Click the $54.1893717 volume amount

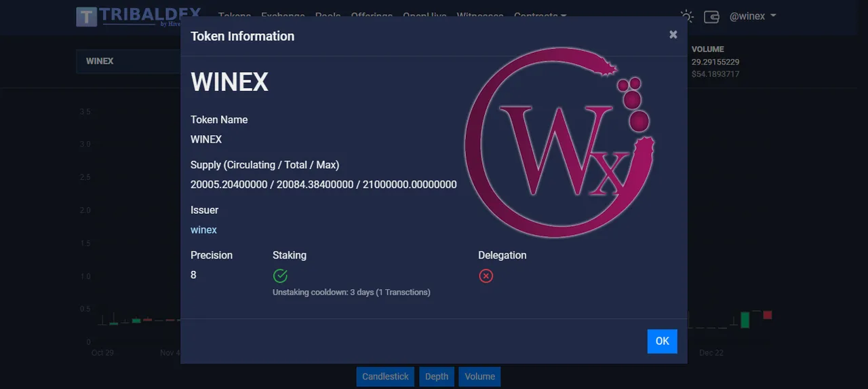point(715,74)
